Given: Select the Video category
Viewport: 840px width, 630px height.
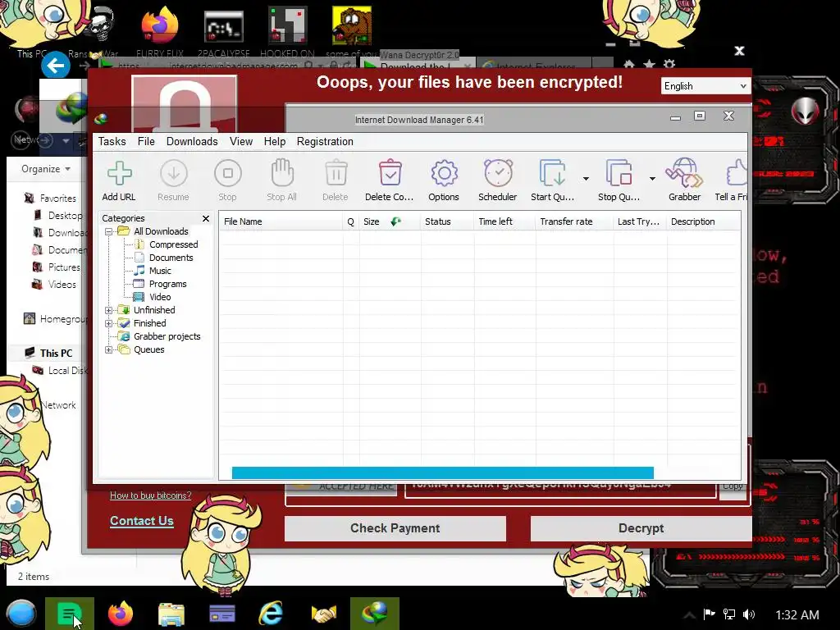Looking at the screenshot, I should click(160, 297).
